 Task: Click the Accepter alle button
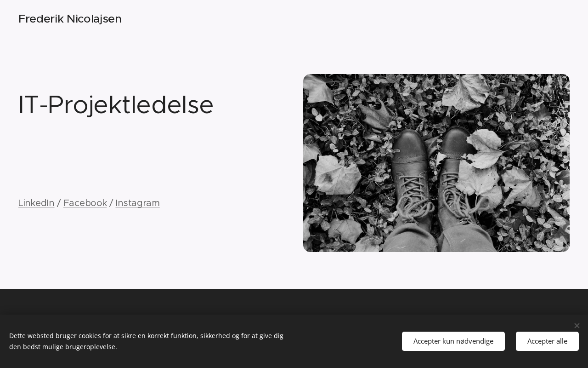click(x=547, y=341)
